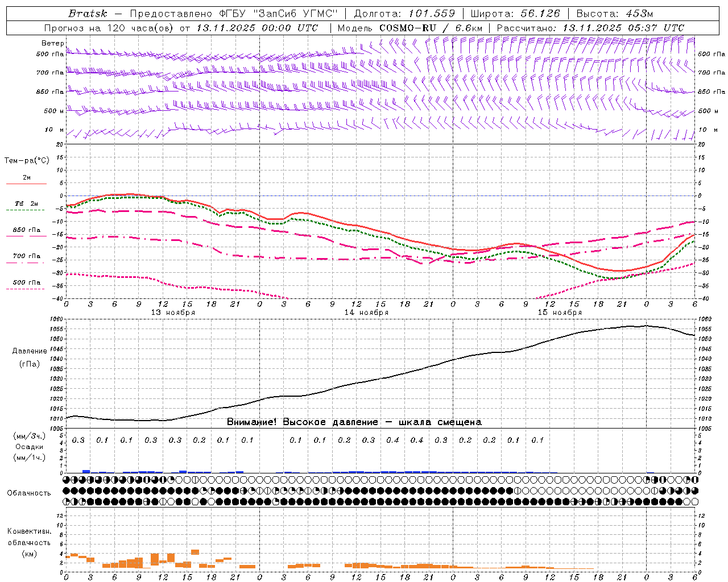The image size is (728, 582).
Task: Click the "(мм/3ч.)" precipitation unit label
Action: (30, 436)
